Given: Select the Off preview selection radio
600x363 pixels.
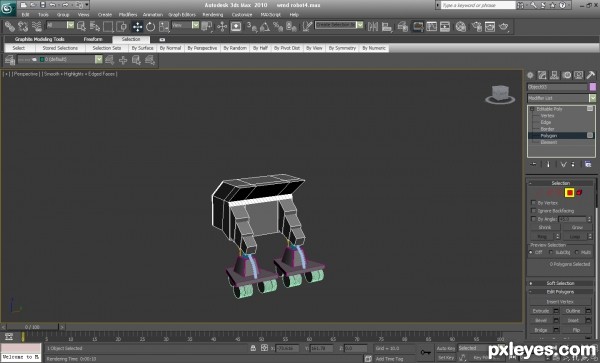Looking at the screenshot, I should click(531, 252).
